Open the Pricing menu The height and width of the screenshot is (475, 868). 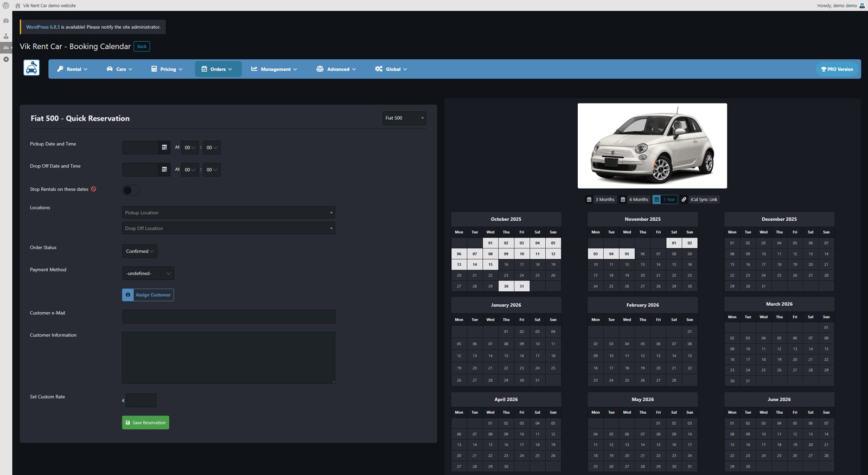pos(167,69)
